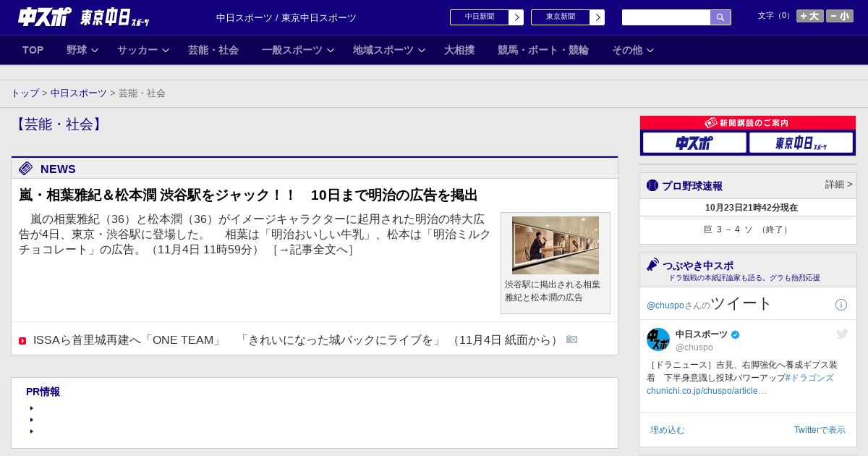
Task: Focus the header search input field
Action: 666,17
